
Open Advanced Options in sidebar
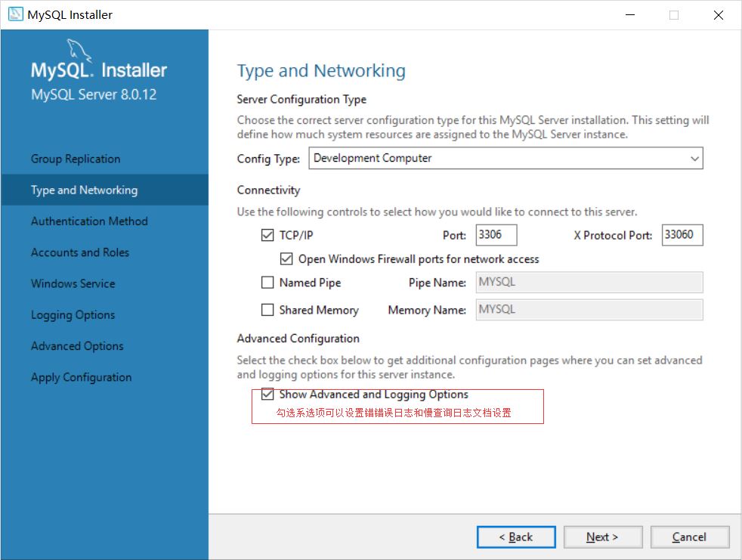(77, 346)
